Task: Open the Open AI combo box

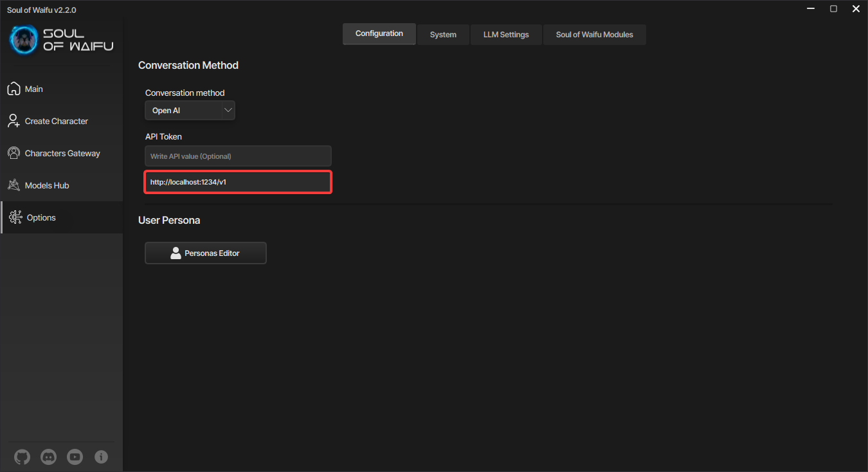Action: (x=190, y=110)
